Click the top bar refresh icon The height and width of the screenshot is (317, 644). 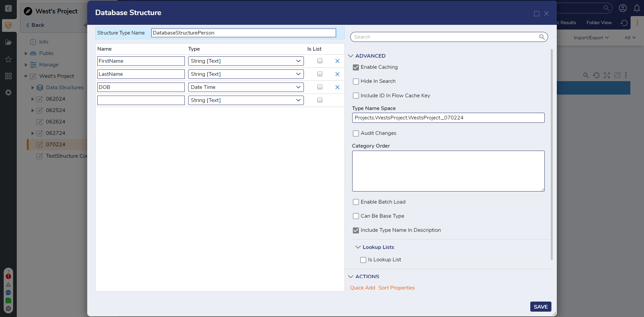pos(624,23)
